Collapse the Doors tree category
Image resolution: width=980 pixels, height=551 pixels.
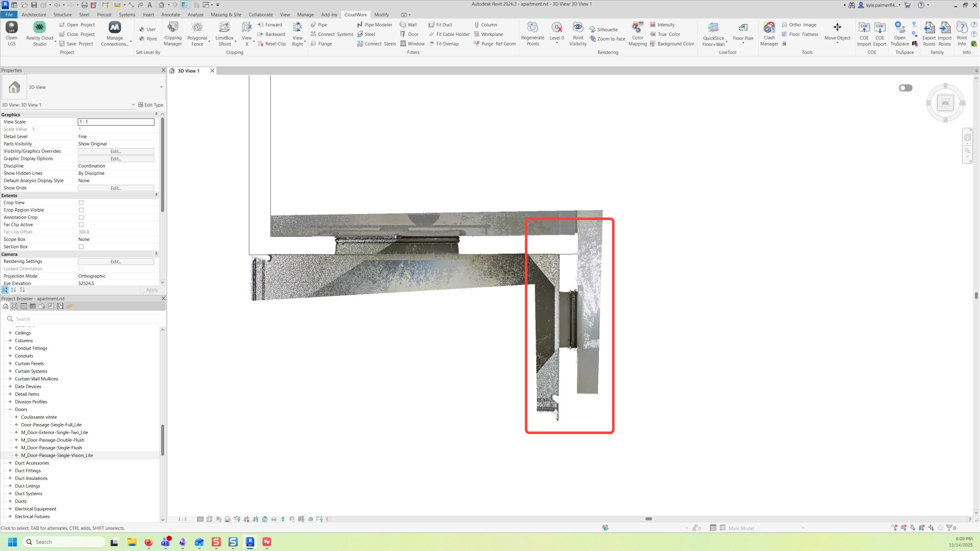(x=10, y=409)
